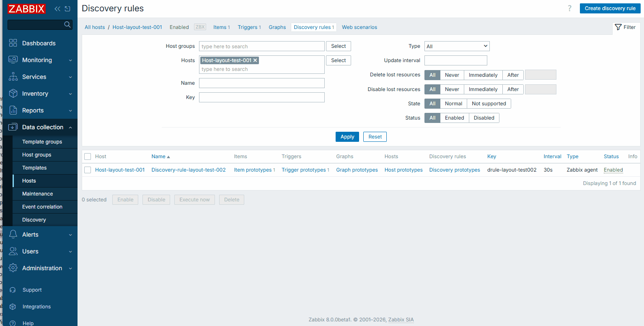Click the kiosk mode icon beside logo
The height and width of the screenshot is (326, 644).
click(x=67, y=9)
